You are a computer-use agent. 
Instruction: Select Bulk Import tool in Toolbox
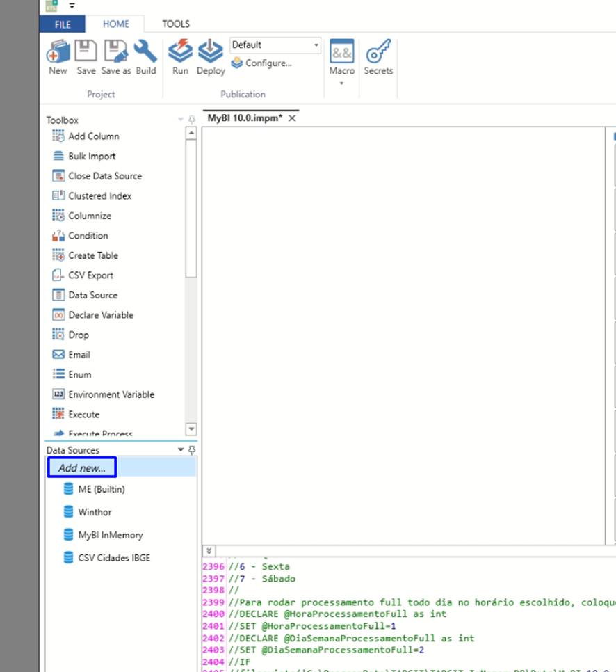pyautogui.click(x=92, y=157)
